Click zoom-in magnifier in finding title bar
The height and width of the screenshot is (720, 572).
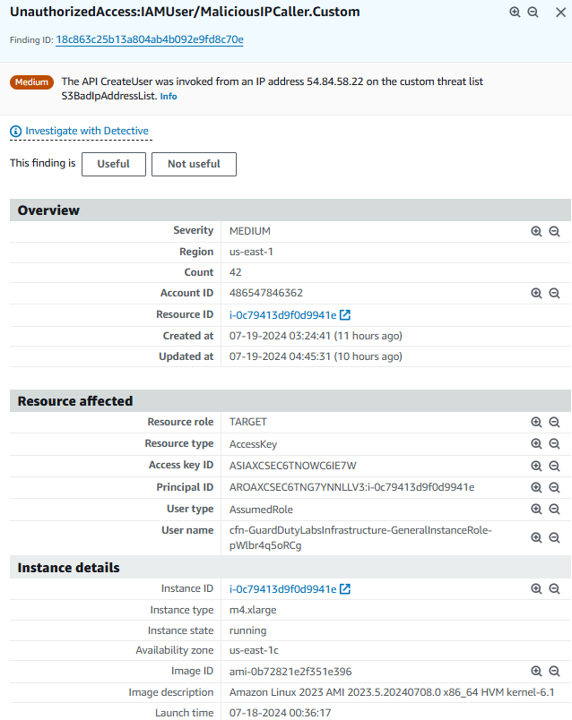coord(515,12)
